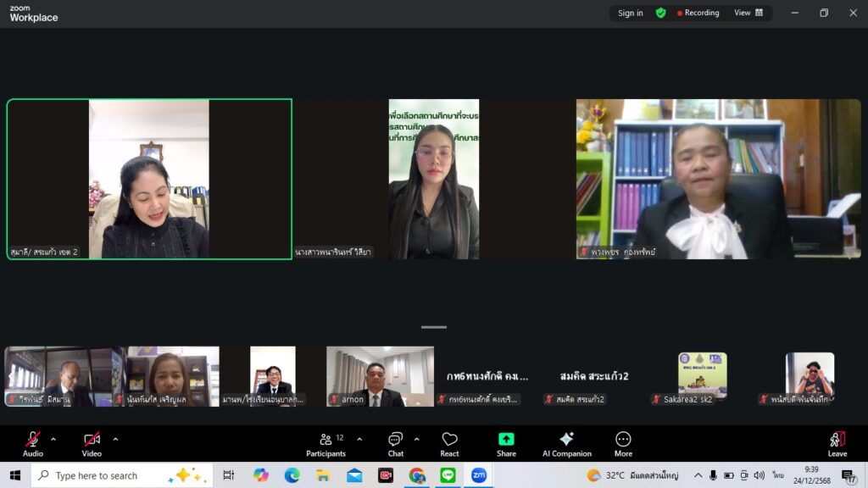This screenshot has height=488, width=868.
Task: Click the green encryption shield icon
Action: [661, 13]
